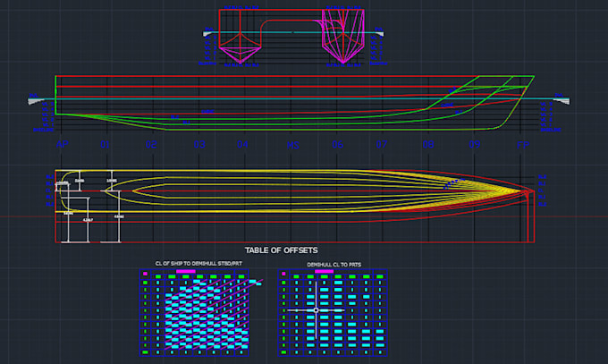
Task: Click the 03 station label
Action: [199, 144]
